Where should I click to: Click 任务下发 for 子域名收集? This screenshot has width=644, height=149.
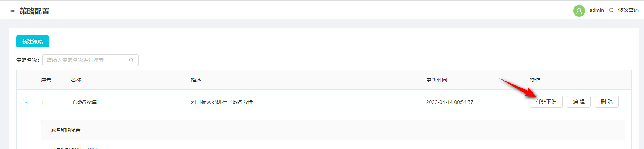(x=546, y=102)
